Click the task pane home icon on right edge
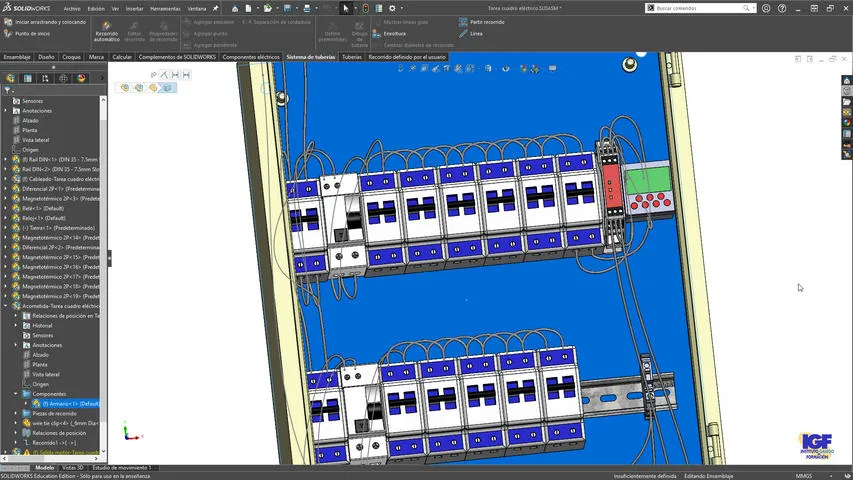The width and height of the screenshot is (853, 480). (x=846, y=81)
